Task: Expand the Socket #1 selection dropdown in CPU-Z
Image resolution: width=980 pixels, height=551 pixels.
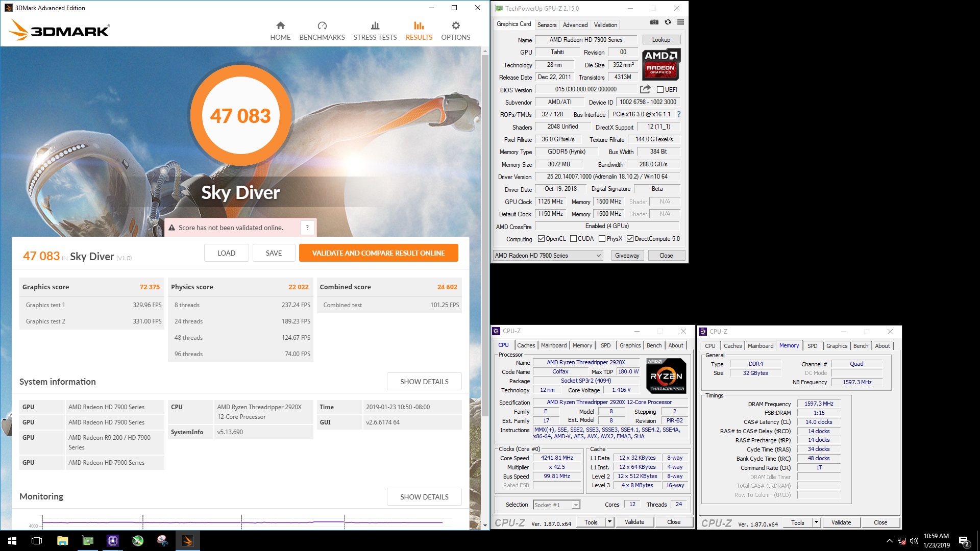Action: [x=575, y=505]
